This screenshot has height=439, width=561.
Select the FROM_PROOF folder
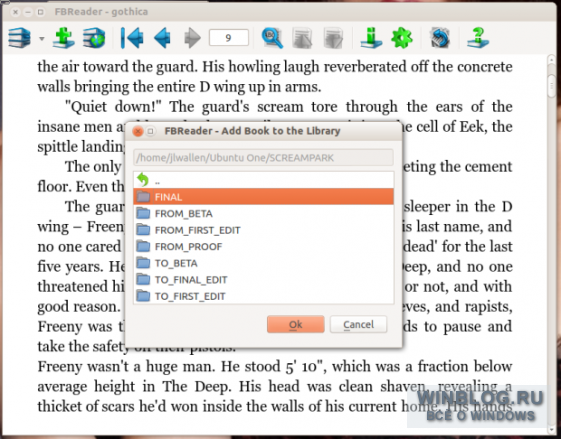coord(263,247)
